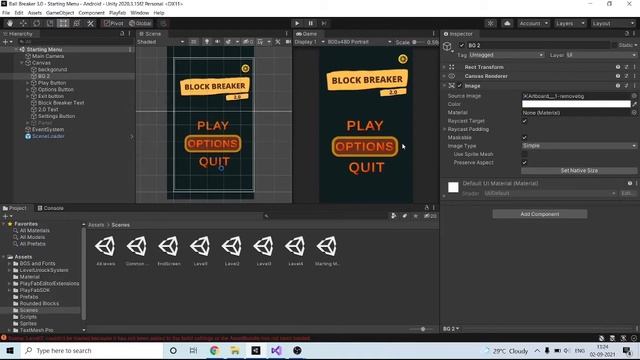Screen dimensions: 640x360
Task: Lock the Hierarchy panel
Action: coord(122,33)
